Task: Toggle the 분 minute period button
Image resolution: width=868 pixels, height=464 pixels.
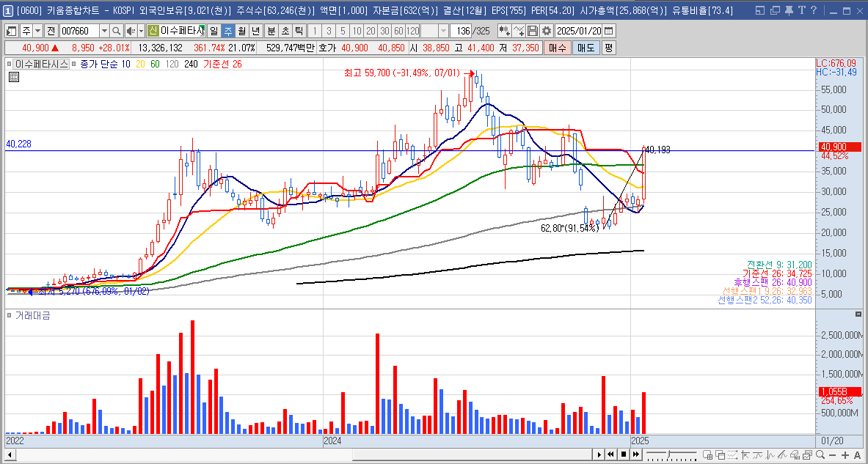Action: click(271, 31)
